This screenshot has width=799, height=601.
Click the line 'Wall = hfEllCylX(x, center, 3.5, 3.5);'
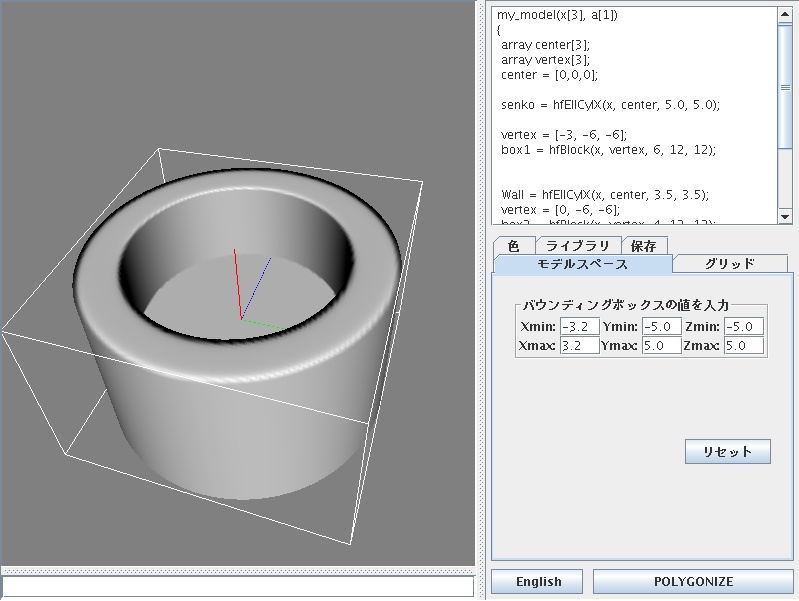coord(605,195)
